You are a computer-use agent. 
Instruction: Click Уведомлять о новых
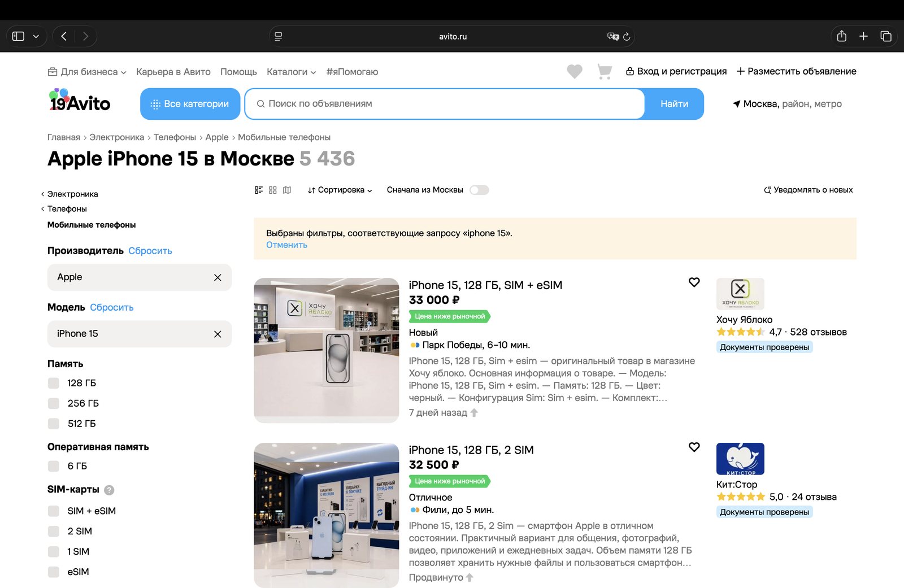(x=808, y=190)
